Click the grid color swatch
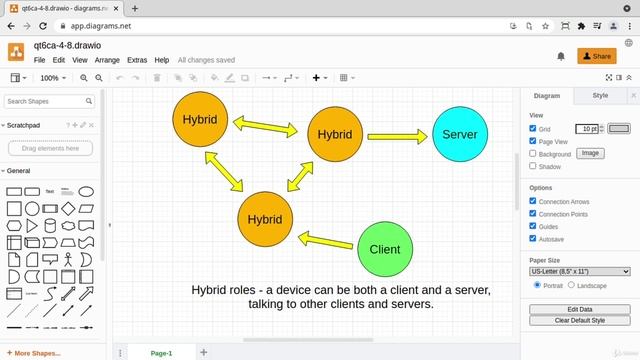Viewport: 640px width, 360px height. [x=619, y=129]
